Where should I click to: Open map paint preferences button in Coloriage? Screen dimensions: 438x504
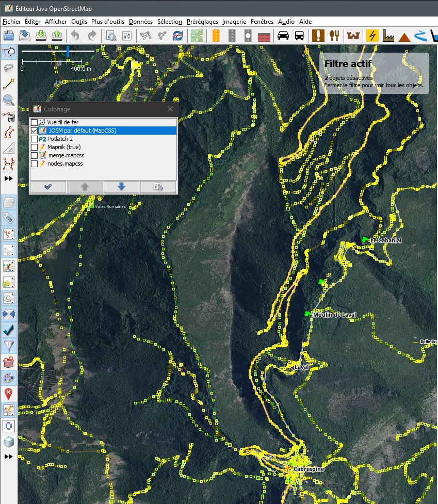pyautogui.click(x=158, y=187)
